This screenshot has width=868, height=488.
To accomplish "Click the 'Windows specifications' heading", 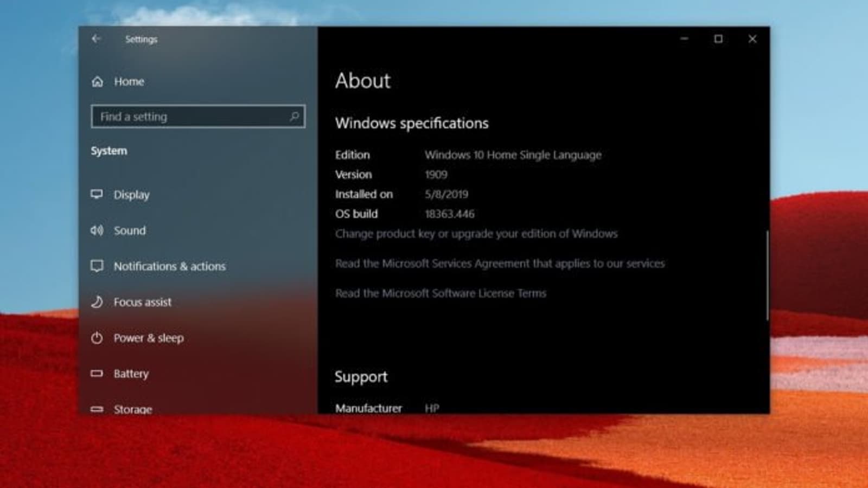I will point(412,123).
